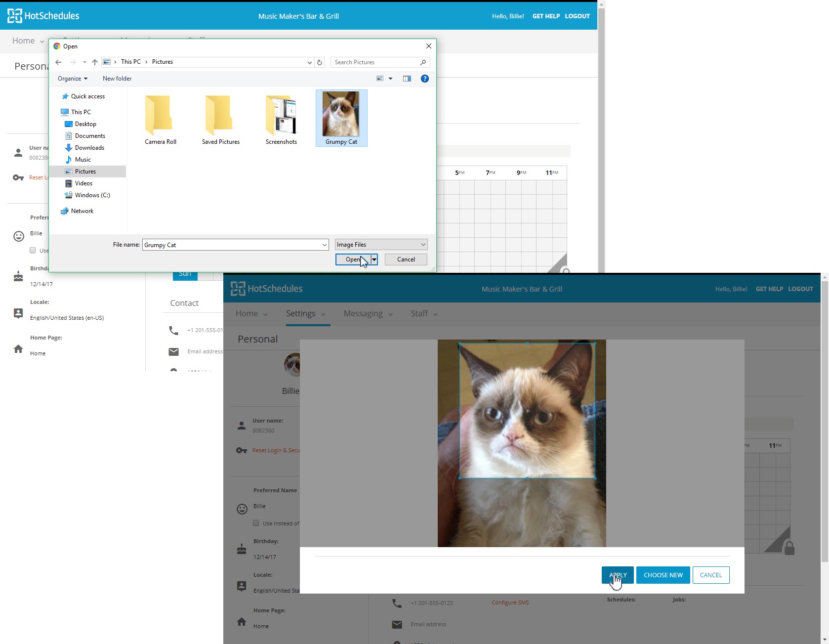Click LOGOUT in lower window header
This screenshot has height=644, width=829.
click(800, 289)
